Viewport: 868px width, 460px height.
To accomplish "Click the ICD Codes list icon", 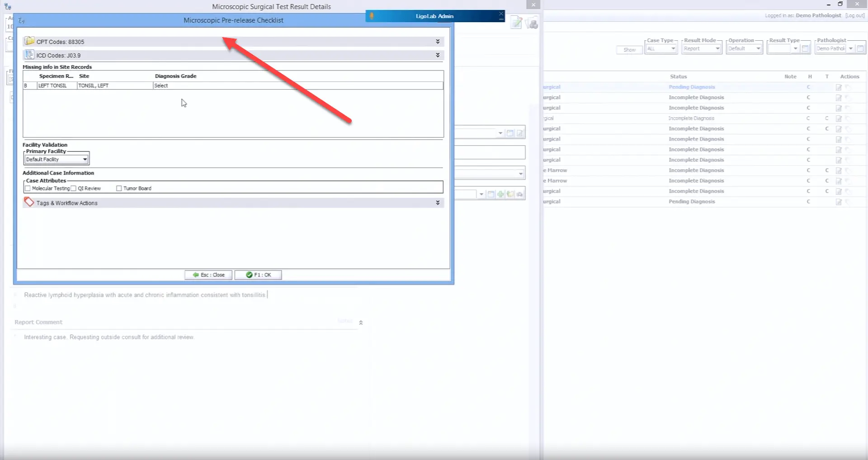I will 29,55.
